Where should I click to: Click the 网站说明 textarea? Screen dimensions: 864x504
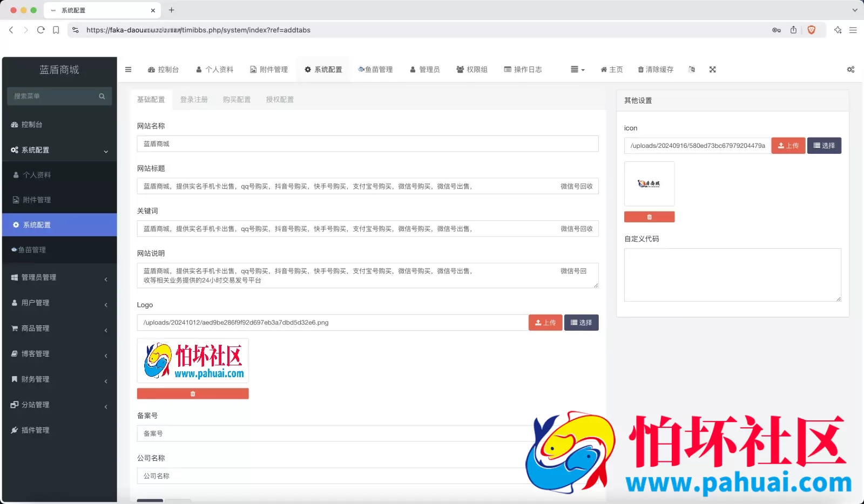pos(368,276)
